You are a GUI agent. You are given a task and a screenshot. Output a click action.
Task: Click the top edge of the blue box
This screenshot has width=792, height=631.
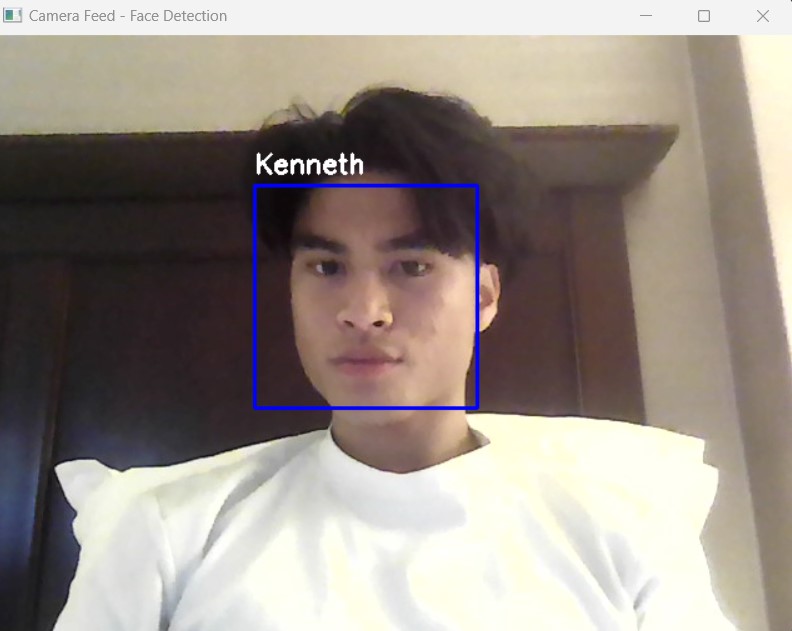click(x=366, y=186)
